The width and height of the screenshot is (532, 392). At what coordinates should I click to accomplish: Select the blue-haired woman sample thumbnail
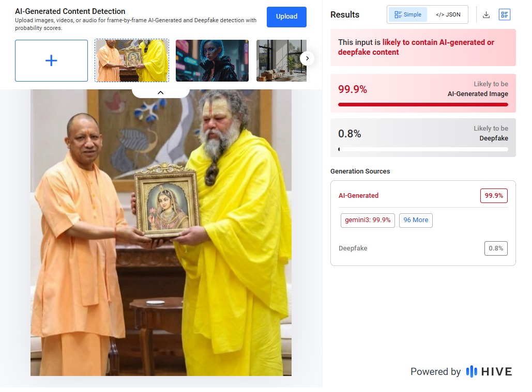[212, 60]
